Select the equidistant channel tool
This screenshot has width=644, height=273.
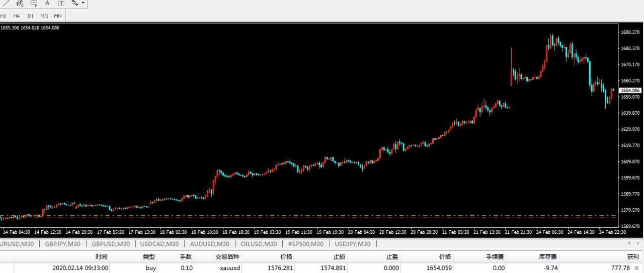tap(20, 3)
